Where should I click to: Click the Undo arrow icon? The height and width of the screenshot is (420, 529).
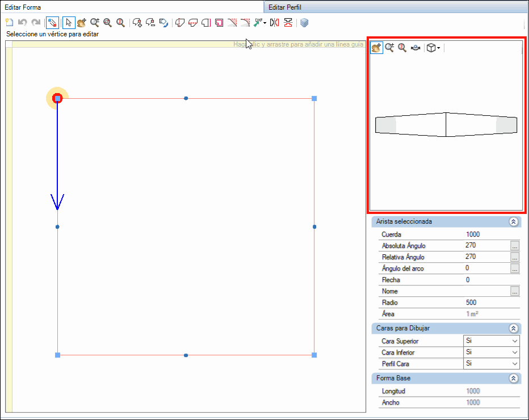pos(23,23)
